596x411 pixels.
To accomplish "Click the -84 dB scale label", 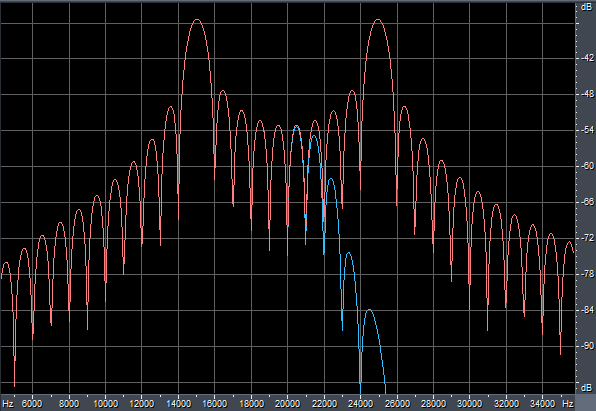I will [587, 310].
